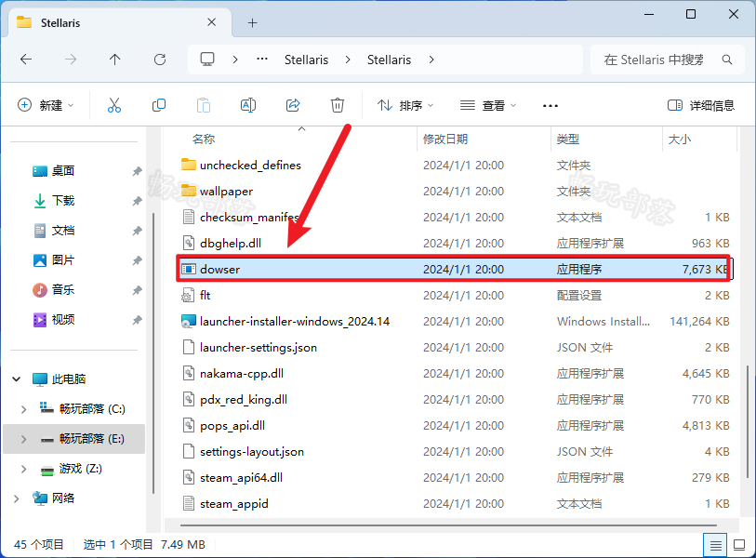The image size is (756, 558).
Task: Select the dowser application file icon
Action: [189, 269]
